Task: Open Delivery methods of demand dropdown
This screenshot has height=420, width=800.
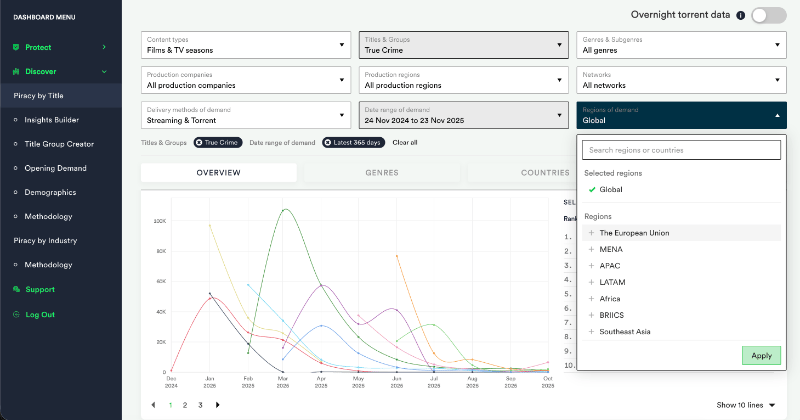Action: coord(246,115)
